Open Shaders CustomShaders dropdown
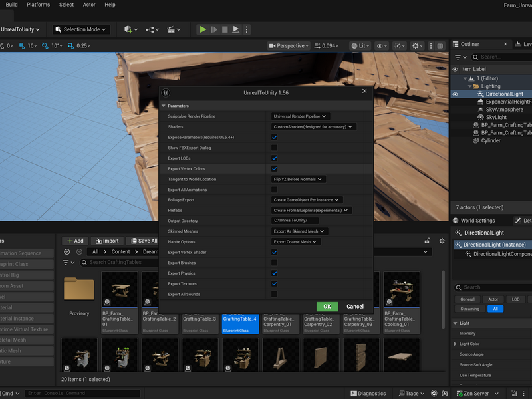Image resolution: width=532 pixels, height=399 pixels. coord(313,127)
